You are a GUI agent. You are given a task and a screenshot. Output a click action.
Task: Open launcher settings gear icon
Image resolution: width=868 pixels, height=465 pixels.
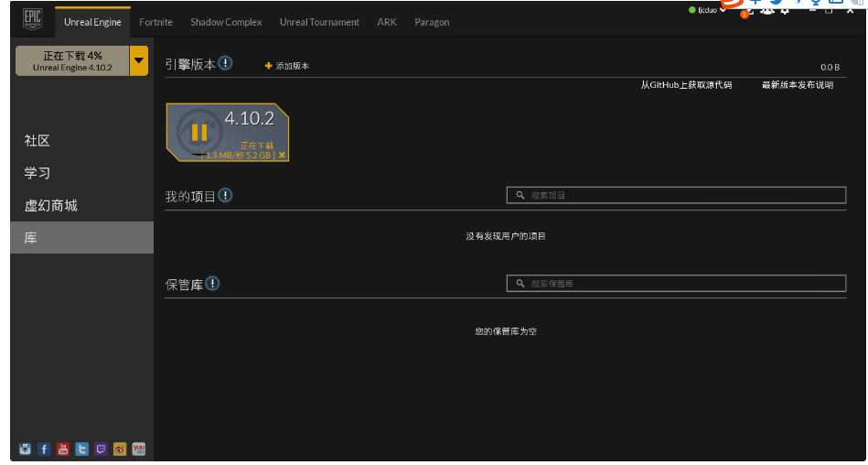pos(785,10)
